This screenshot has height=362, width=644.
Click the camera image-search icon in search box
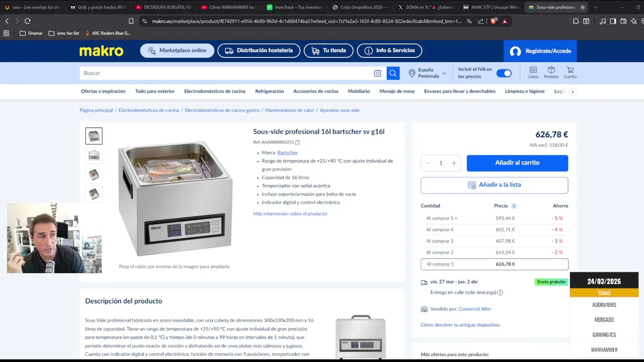(x=377, y=73)
